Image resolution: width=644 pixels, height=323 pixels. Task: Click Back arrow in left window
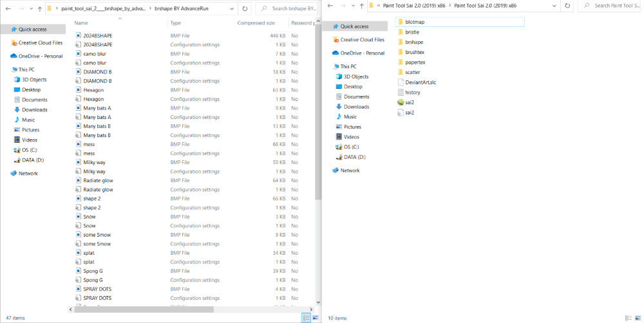click(8, 8)
